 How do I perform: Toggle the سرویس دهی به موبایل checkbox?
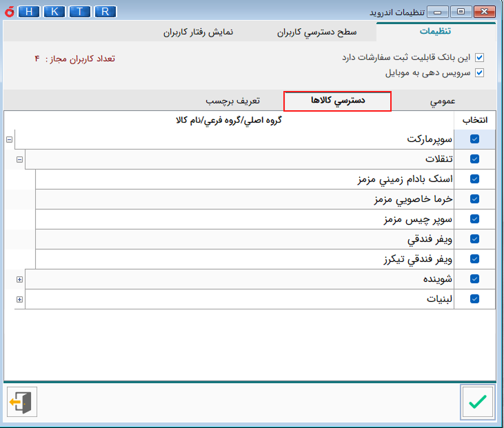click(x=480, y=72)
